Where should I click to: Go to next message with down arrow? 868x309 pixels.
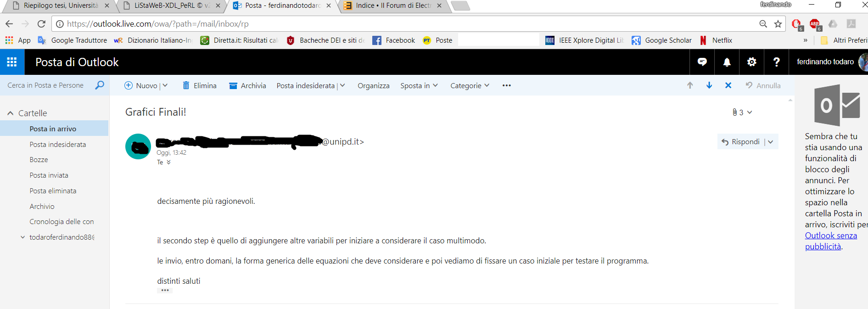709,85
